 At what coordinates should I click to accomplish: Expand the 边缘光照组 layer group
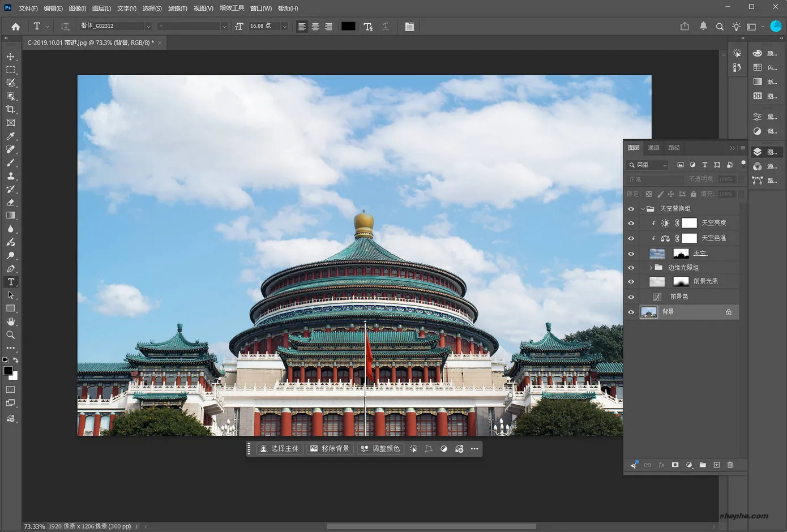click(651, 268)
